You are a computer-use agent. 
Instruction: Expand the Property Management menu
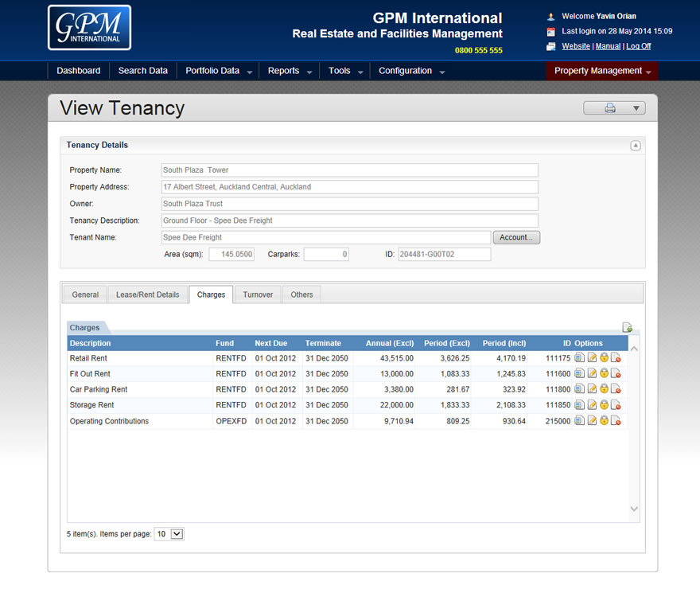tap(601, 71)
